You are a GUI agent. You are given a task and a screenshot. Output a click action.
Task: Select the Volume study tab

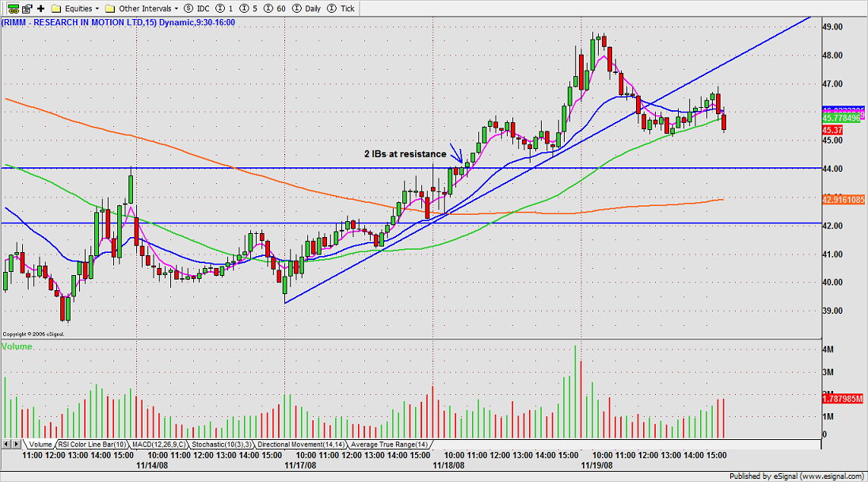click(x=40, y=444)
